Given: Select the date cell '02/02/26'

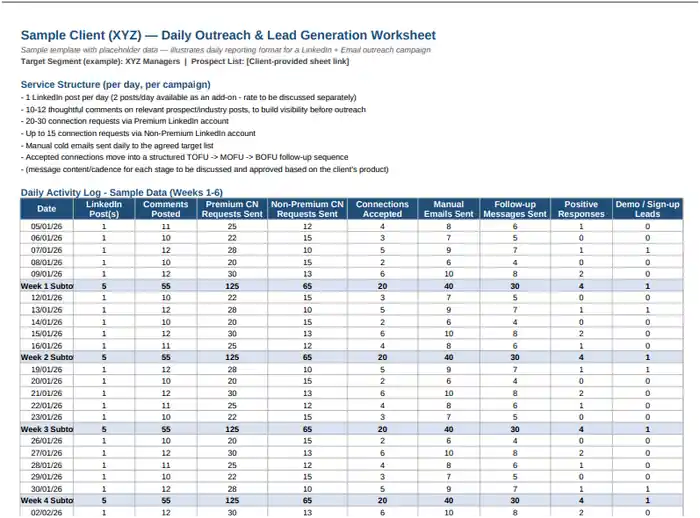Looking at the screenshot, I should tap(46, 513).
